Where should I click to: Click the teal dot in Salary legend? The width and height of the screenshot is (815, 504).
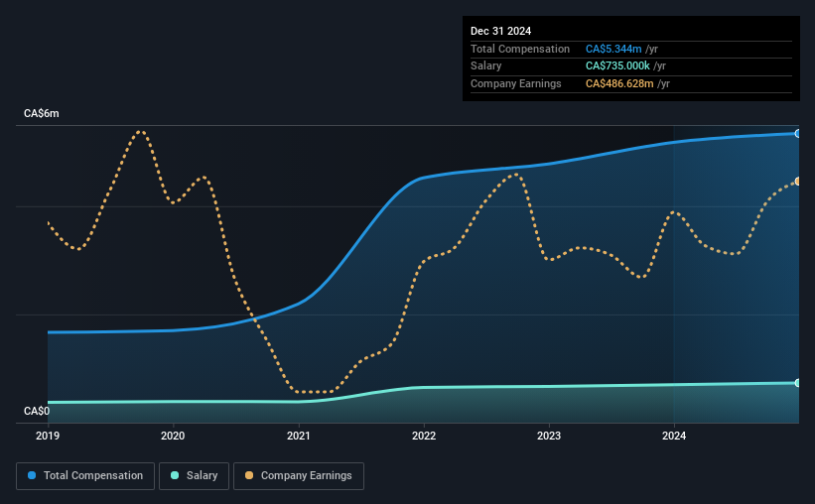(x=175, y=475)
